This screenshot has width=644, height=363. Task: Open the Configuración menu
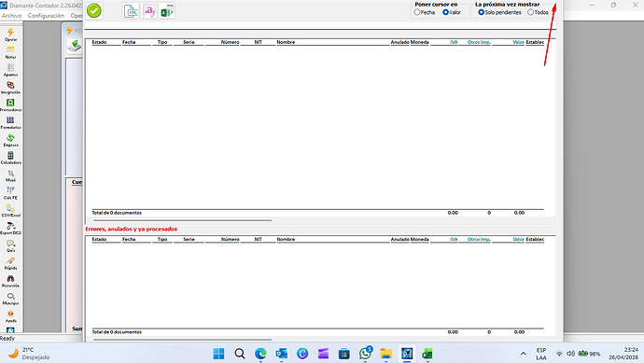[x=46, y=16]
